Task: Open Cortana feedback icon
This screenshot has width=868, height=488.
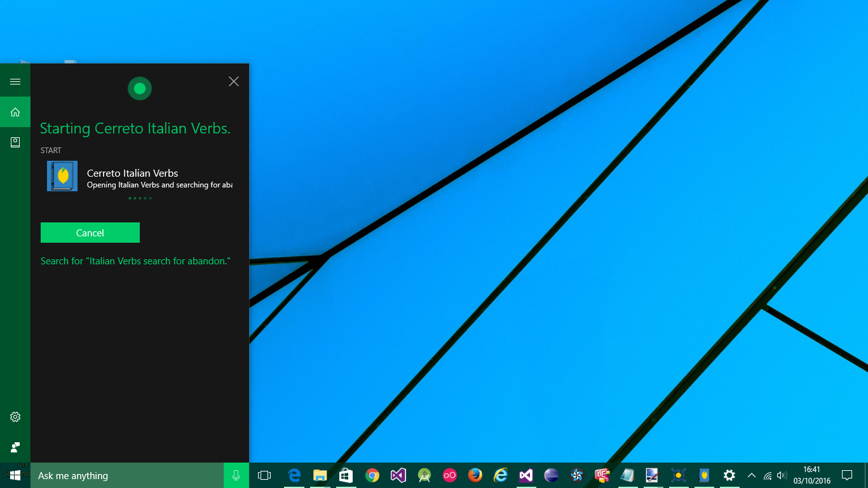Action: (x=15, y=447)
